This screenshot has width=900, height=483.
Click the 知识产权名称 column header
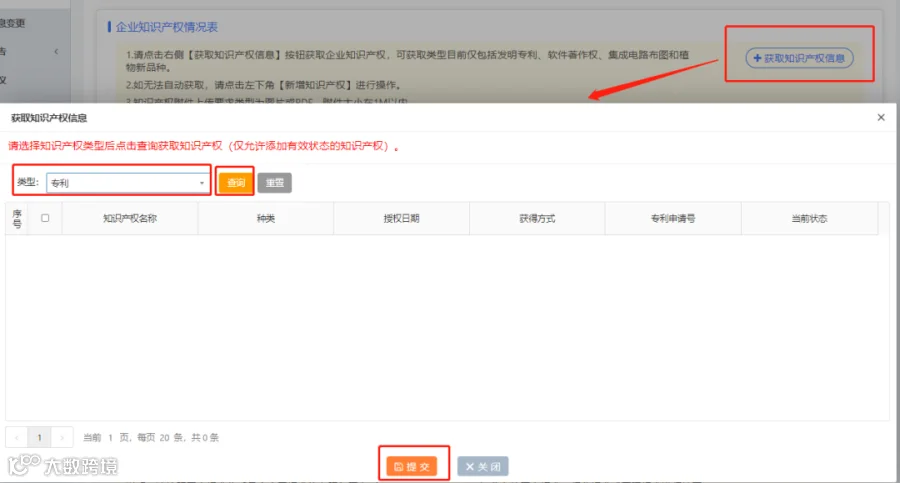coord(130,218)
